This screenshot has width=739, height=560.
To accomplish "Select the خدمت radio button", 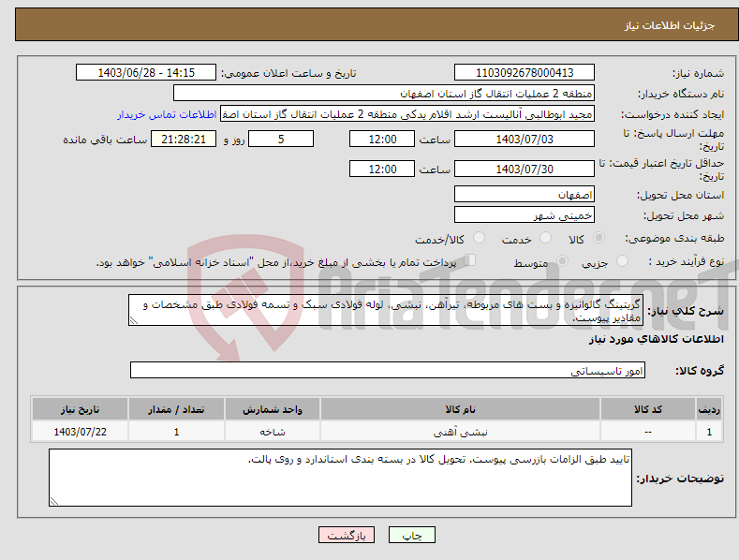I will [545, 238].
